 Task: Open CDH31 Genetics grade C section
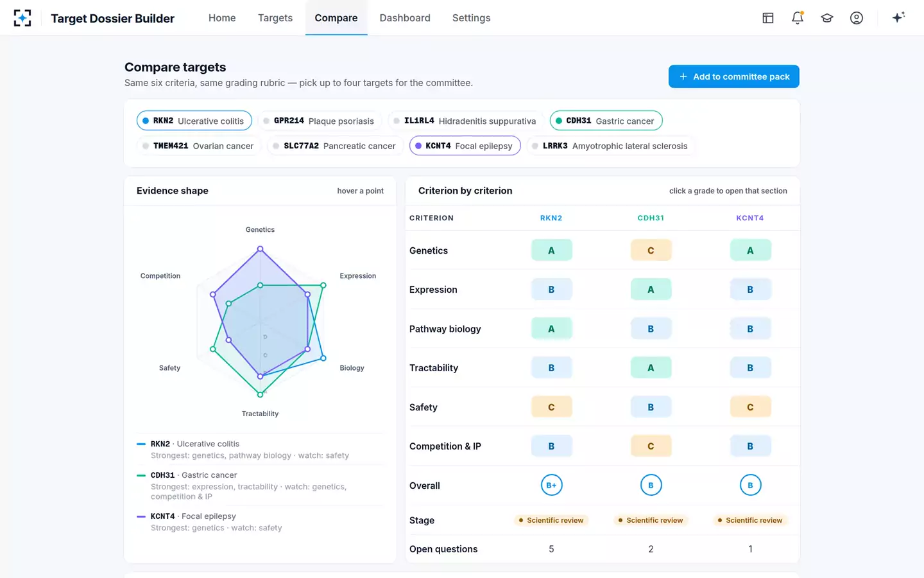[651, 250]
